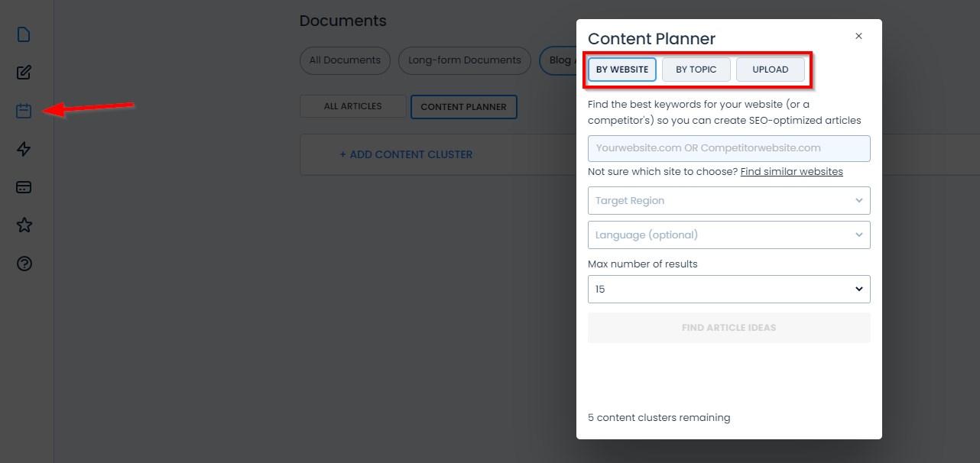980x463 pixels.
Task: Select the Long-form Documents filter pill
Action: click(x=465, y=60)
